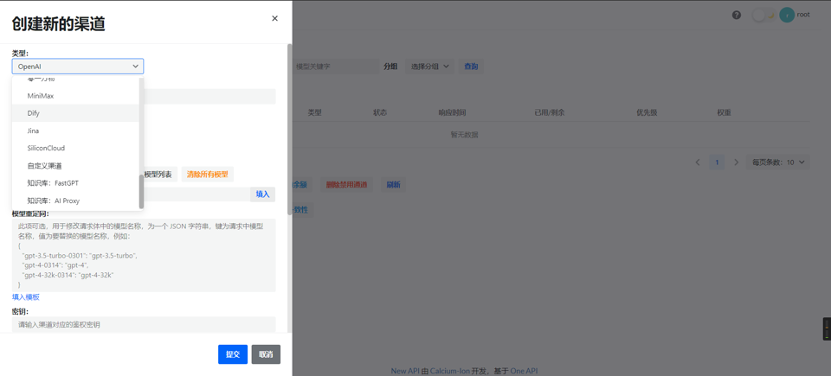Image resolution: width=832 pixels, height=376 pixels.
Task: Cancel with the 取消 button
Action: [266, 354]
